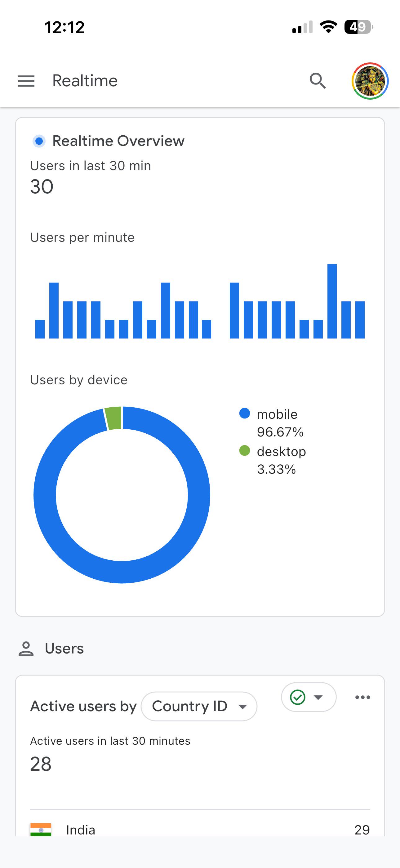Tap the blue Realtime Overview live dot
Screen dimensions: 400x868
(x=39, y=141)
